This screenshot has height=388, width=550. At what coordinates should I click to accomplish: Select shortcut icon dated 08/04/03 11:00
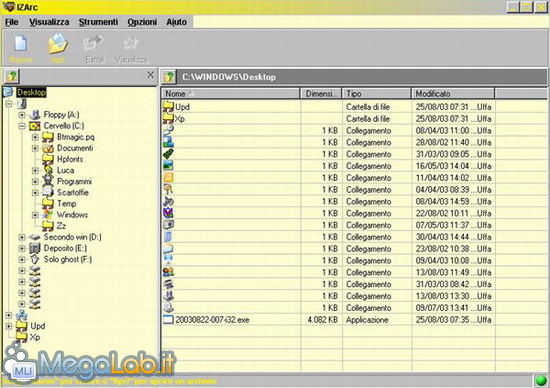pyautogui.click(x=168, y=130)
